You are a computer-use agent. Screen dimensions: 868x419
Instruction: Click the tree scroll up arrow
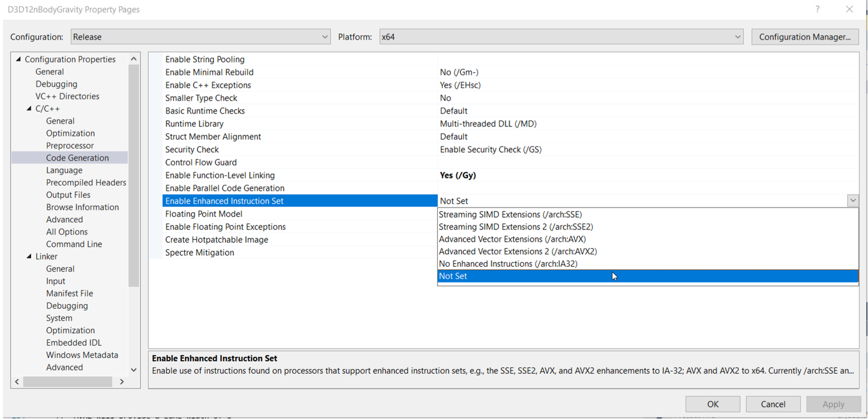pyautogui.click(x=133, y=59)
